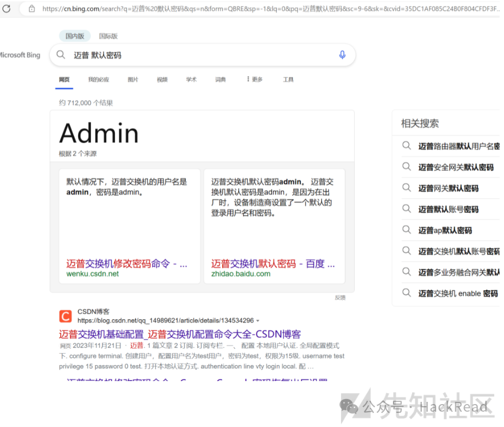This screenshot has height=427, width=504.
Task: Open 迈普交换机基础配置 CSDN博客 result title
Action: pos(179,334)
